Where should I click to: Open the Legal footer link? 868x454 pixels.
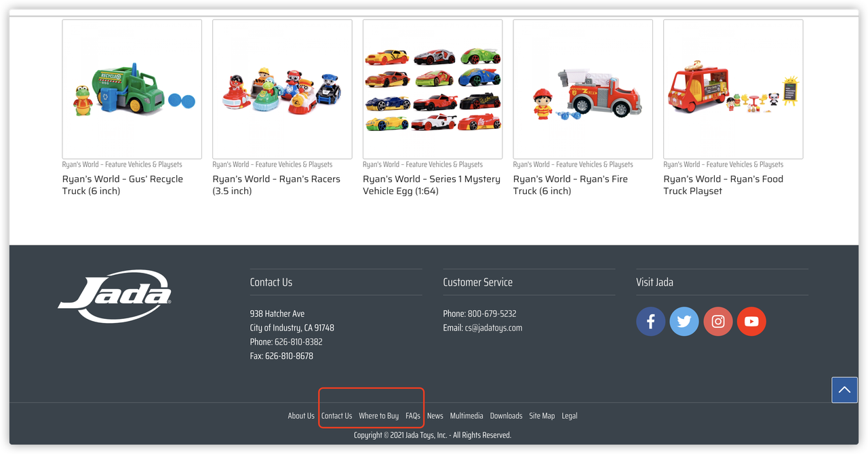tap(570, 416)
